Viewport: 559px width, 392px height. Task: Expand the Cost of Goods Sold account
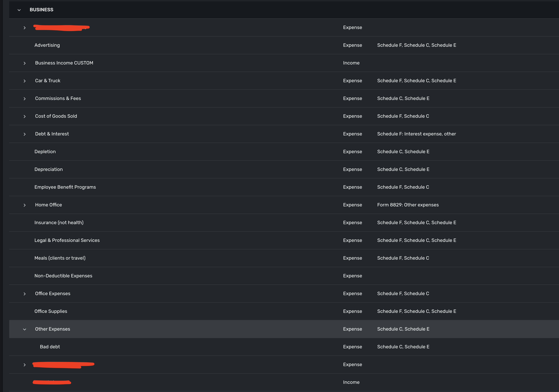pos(25,116)
